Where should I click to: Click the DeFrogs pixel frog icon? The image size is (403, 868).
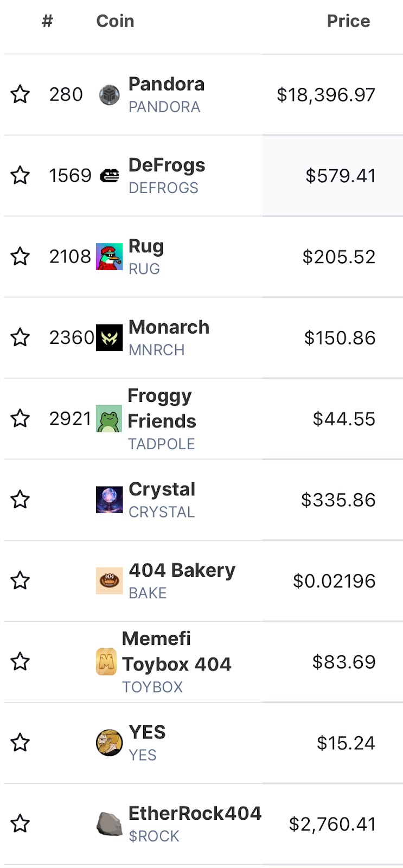pyautogui.click(x=109, y=176)
